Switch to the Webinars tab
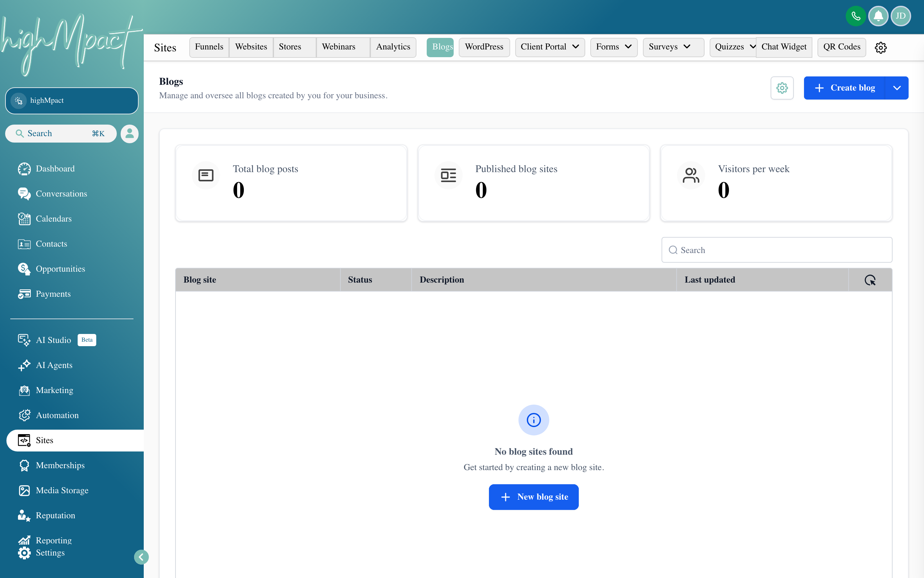924x578 pixels. pos(343,47)
